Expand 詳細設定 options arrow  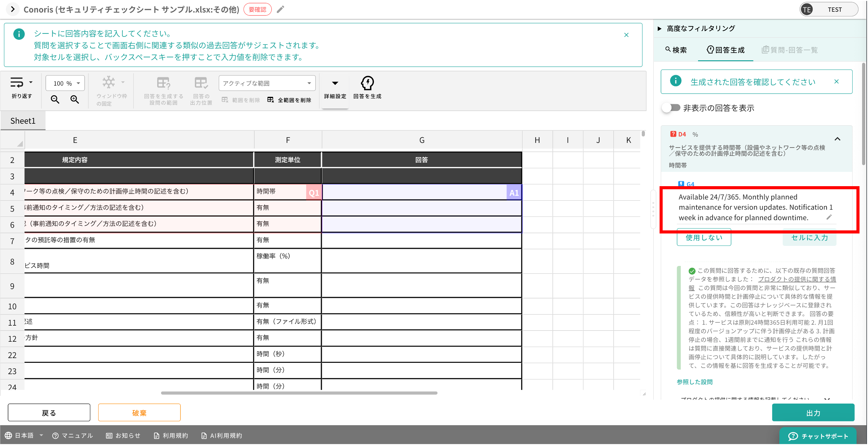pyautogui.click(x=335, y=83)
